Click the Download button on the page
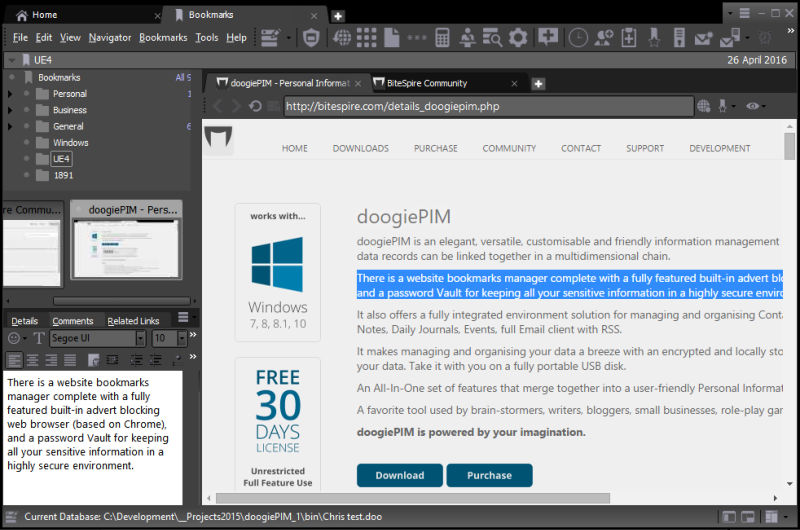This screenshot has height=530, width=800. click(x=399, y=475)
